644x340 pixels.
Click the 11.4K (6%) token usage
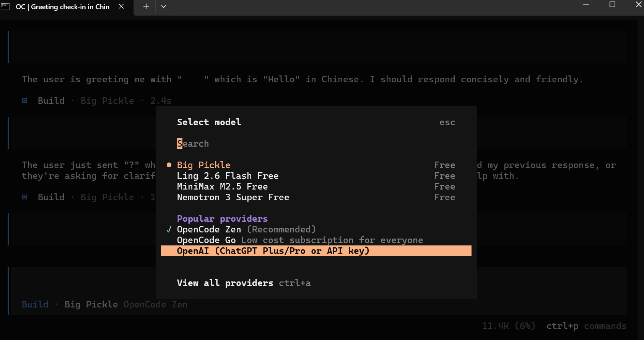pos(509,326)
